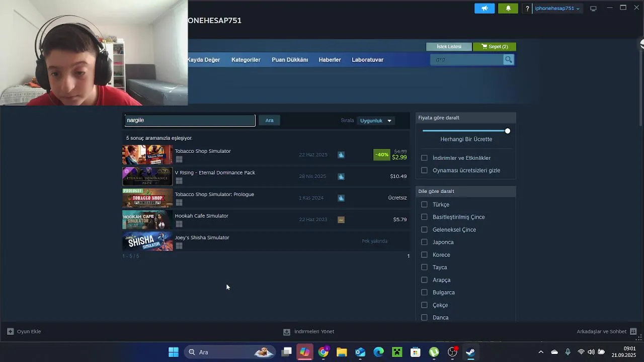Click the mixed review icon for Hookah Cafe Simulator
This screenshot has width=644, height=362.
pos(341,220)
